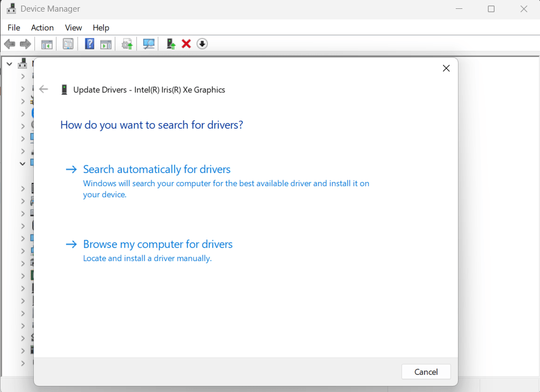This screenshot has height=392, width=540.
Task: Select the root computer icon in device tree
Action: click(x=22, y=63)
